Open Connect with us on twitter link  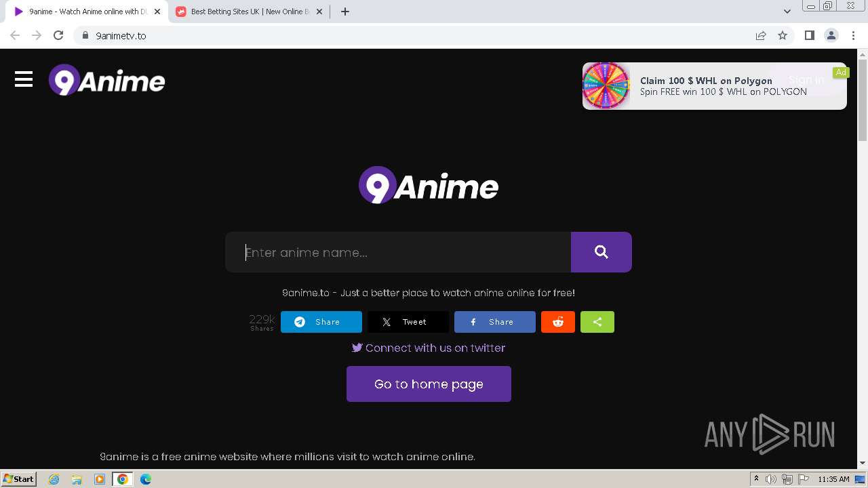click(x=429, y=348)
